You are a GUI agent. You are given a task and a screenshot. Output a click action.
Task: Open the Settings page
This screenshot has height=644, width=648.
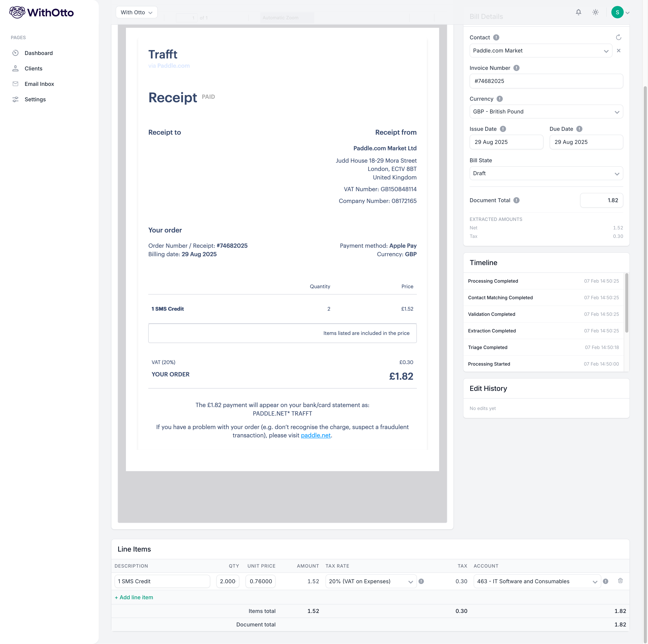tap(35, 99)
